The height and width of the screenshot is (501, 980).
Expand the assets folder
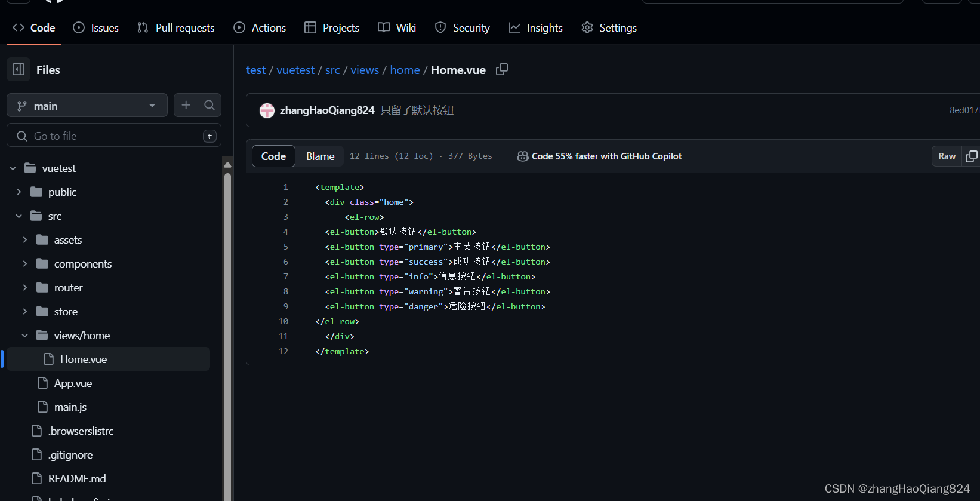point(25,240)
